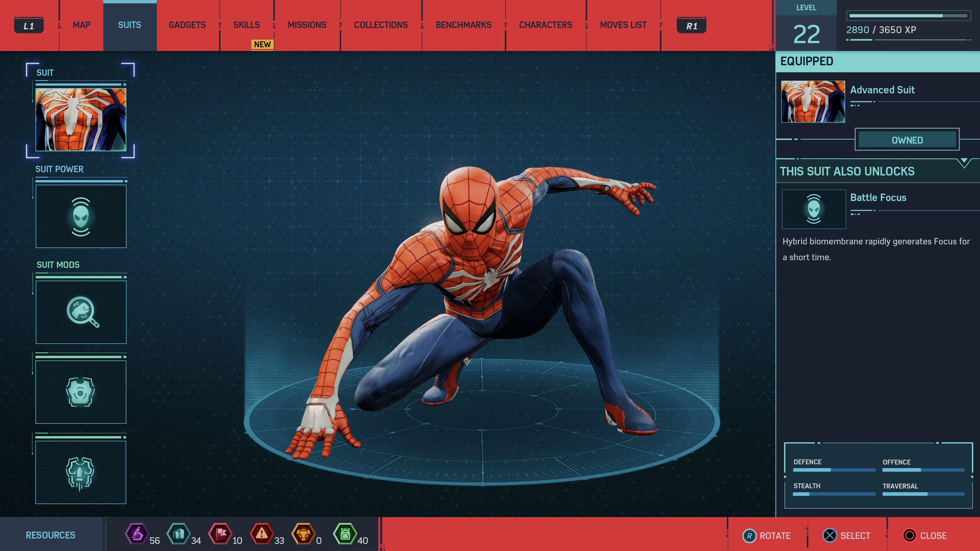View the Moves List tab

623,25
